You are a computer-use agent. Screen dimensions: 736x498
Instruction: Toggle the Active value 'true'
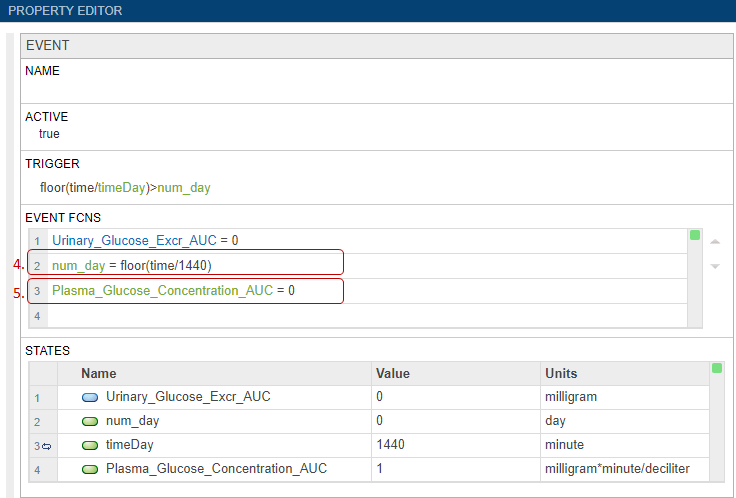49,134
